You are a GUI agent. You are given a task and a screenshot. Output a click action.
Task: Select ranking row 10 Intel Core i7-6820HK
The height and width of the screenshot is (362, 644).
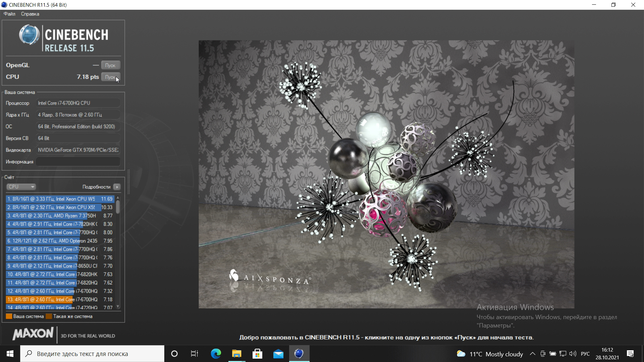(60, 274)
